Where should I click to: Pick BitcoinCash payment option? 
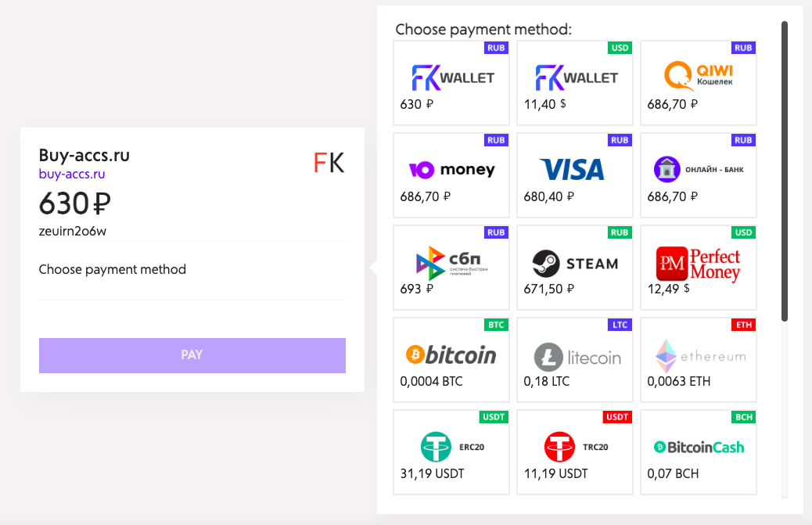click(699, 452)
